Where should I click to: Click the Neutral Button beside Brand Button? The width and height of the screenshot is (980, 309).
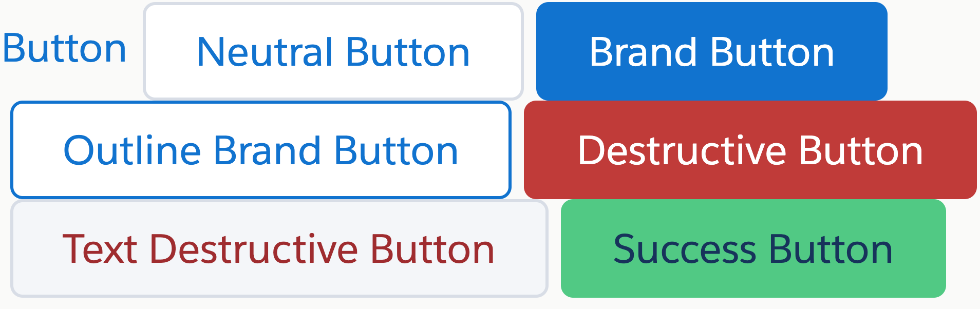(x=333, y=51)
